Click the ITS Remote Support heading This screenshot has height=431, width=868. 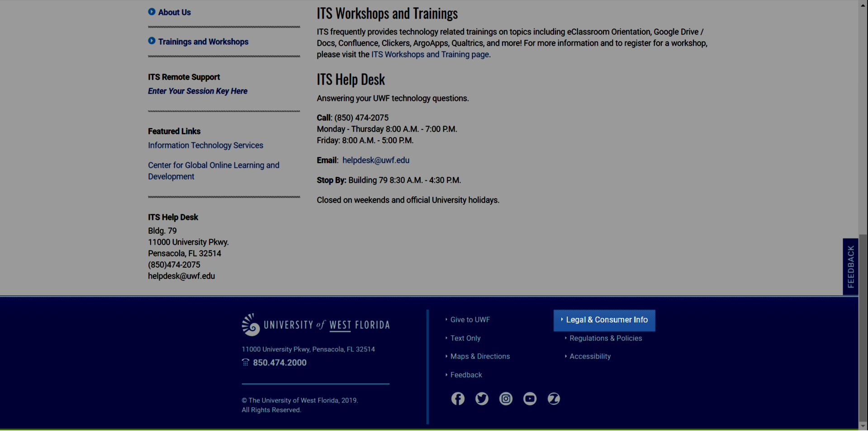click(x=184, y=77)
